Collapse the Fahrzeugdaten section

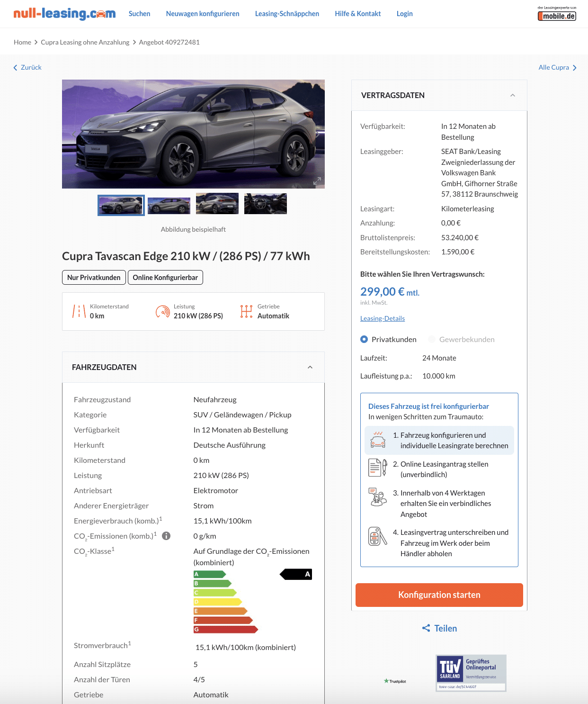[310, 367]
